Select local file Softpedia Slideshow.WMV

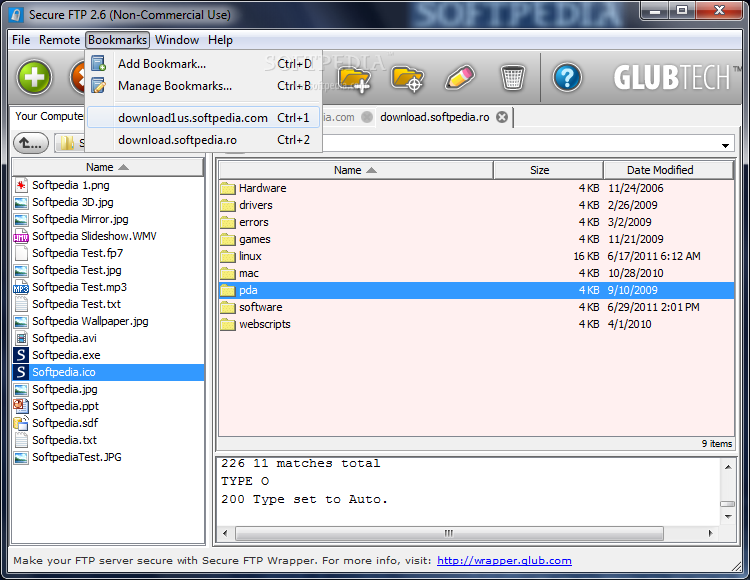point(108,236)
